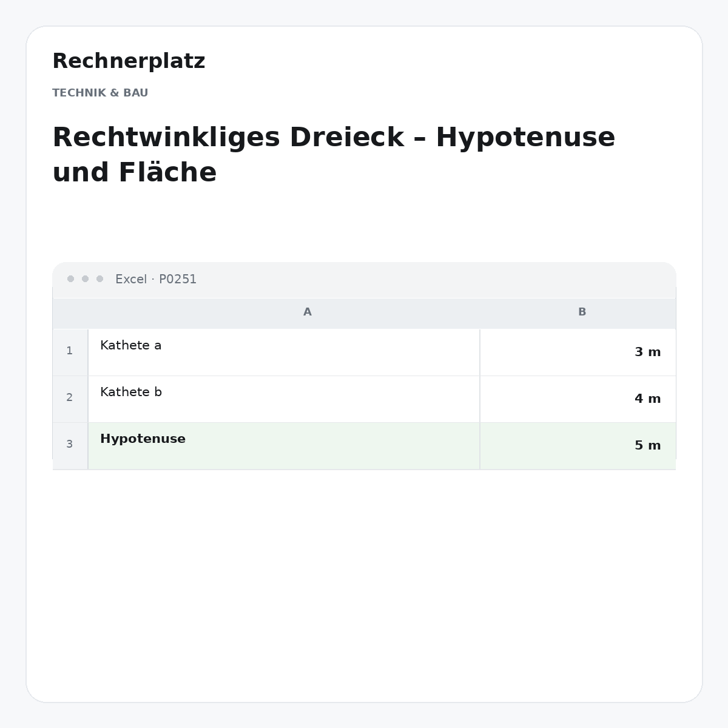Select the page heading Rechtwinkliges Dreieck

[334, 155]
